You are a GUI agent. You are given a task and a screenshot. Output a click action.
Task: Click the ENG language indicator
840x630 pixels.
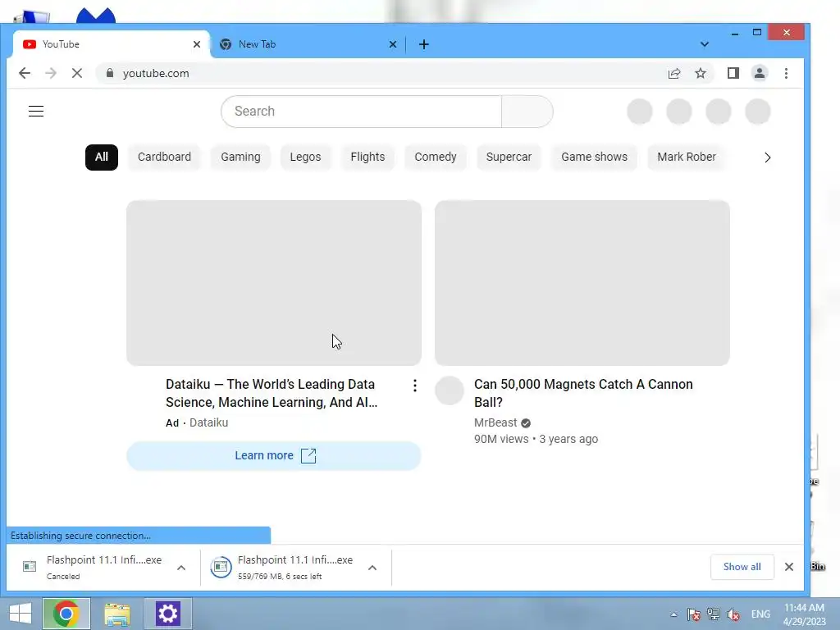pos(760,614)
